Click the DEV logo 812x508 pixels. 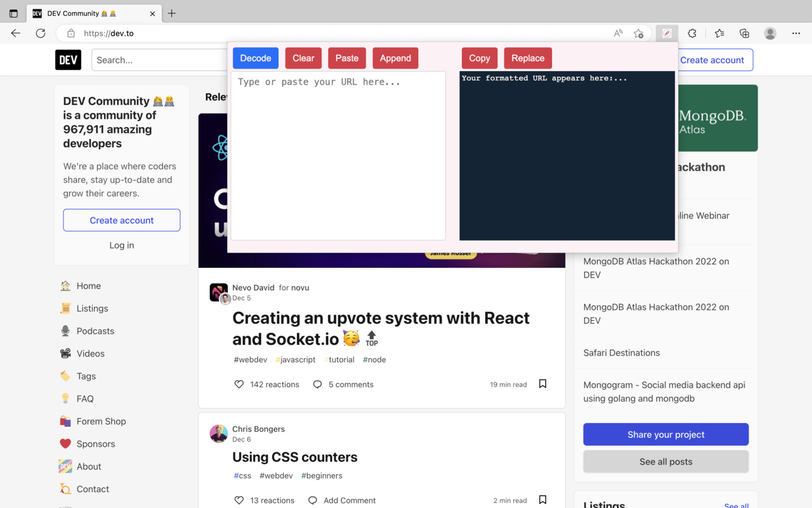68,60
